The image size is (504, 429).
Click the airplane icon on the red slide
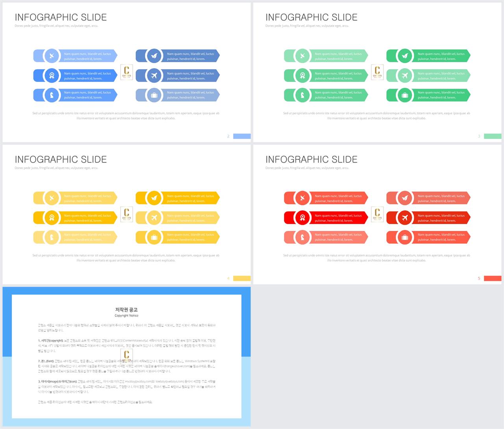[x=405, y=217]
